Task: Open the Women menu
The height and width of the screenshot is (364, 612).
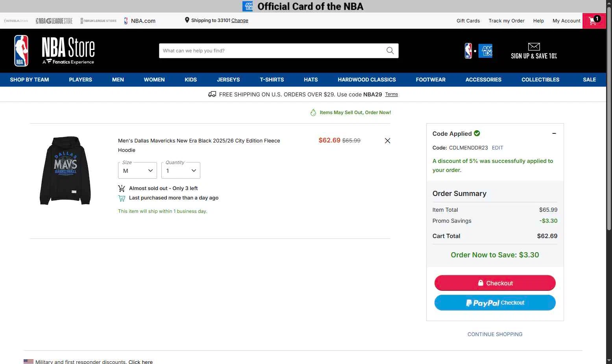Action: [154, 79]
